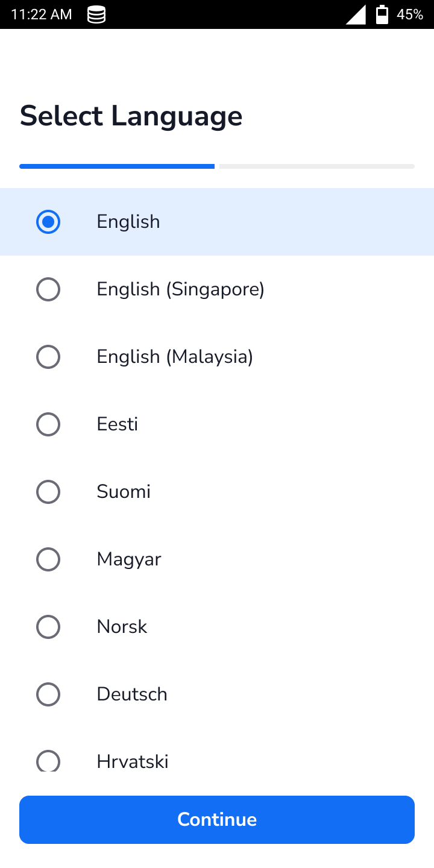The image size is (434, 868).
Task: Pick the Eesti radio button
Action: pos(48,424)
